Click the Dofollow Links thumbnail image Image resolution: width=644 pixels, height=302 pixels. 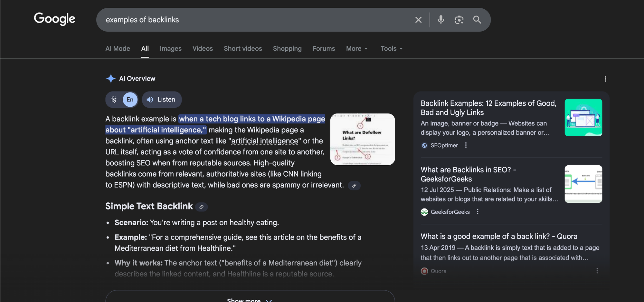point(362,139)
